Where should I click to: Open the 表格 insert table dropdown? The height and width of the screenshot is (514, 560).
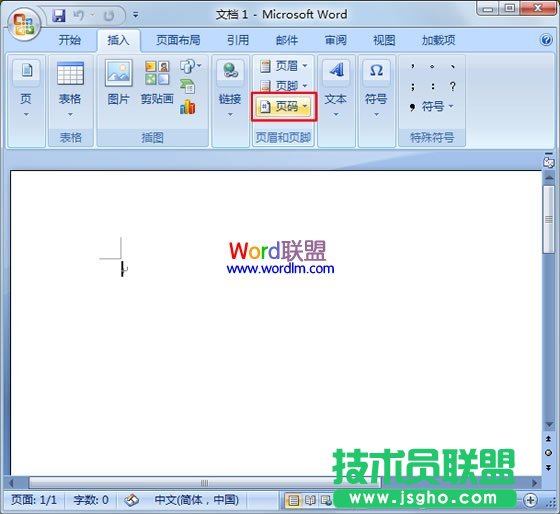(70, 89)
